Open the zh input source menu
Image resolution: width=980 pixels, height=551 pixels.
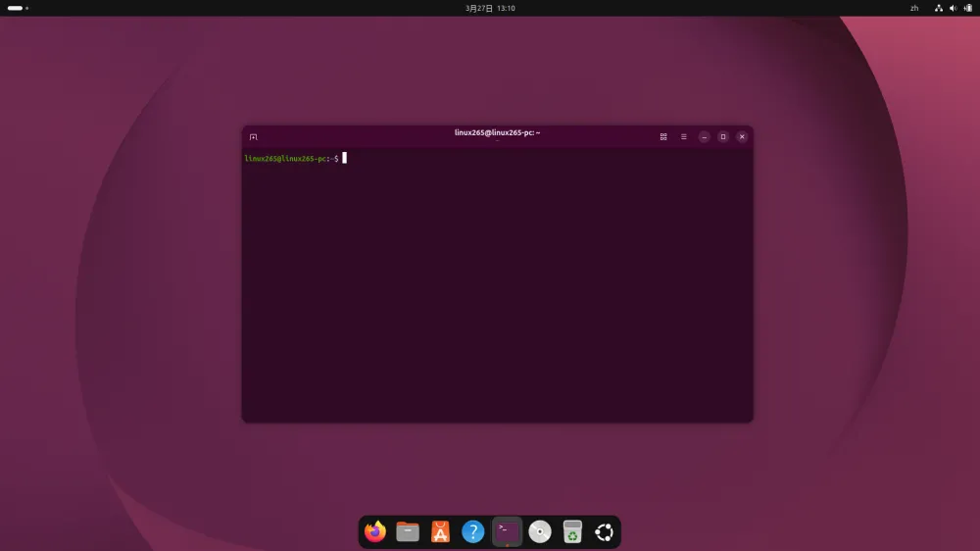[914, 8]
